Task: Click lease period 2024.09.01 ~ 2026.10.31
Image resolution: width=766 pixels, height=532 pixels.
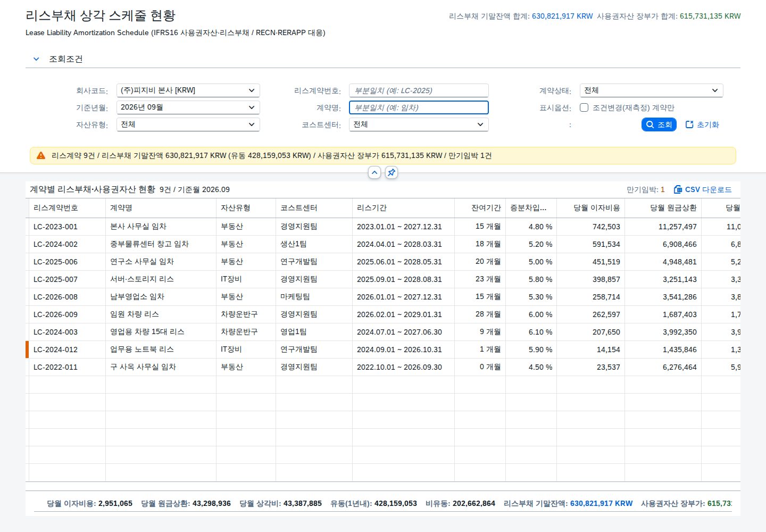Action: (x=399, y=350)
